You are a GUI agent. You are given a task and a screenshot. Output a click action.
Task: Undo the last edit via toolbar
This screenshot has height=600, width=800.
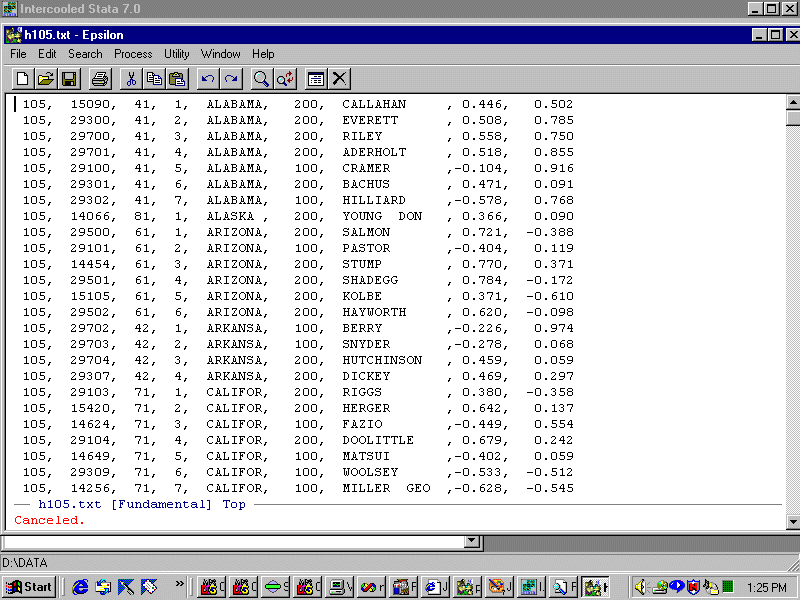pyautogui.click(x=208, y=79)
